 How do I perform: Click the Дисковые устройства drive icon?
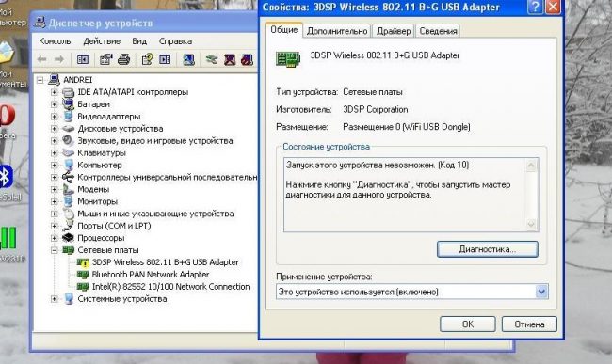(69, 128)
